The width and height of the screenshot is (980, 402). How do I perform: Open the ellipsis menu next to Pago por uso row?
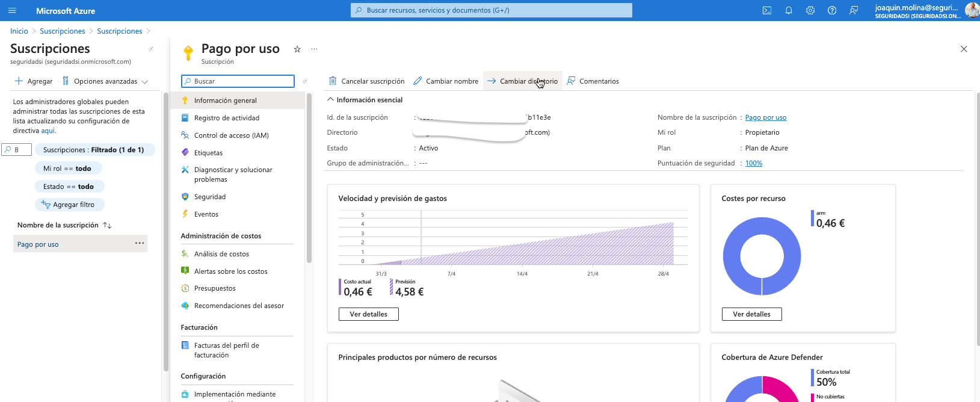point(140,243)
